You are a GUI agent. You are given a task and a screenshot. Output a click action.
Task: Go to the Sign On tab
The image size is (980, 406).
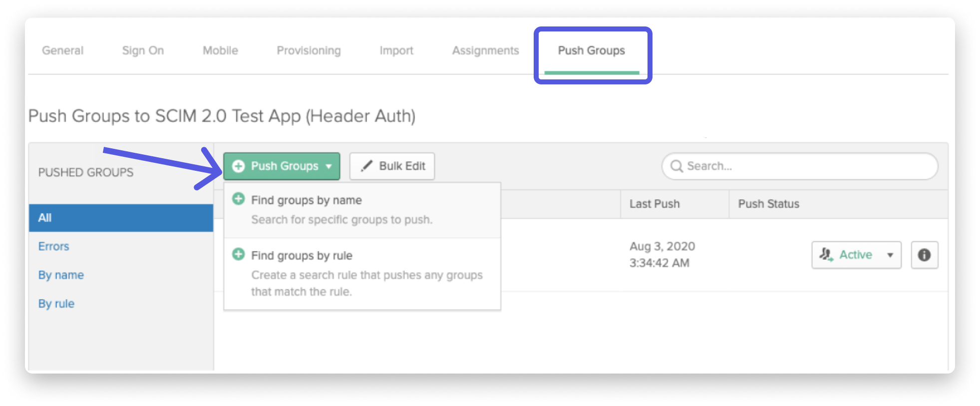click(143, 50)
